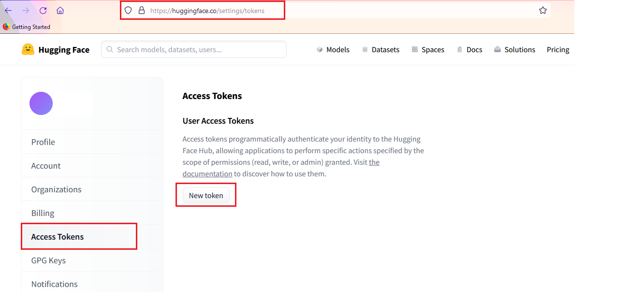Screen dimensions: 644x301
Task: Open Docs in top navigation
Action: point(469,50)
